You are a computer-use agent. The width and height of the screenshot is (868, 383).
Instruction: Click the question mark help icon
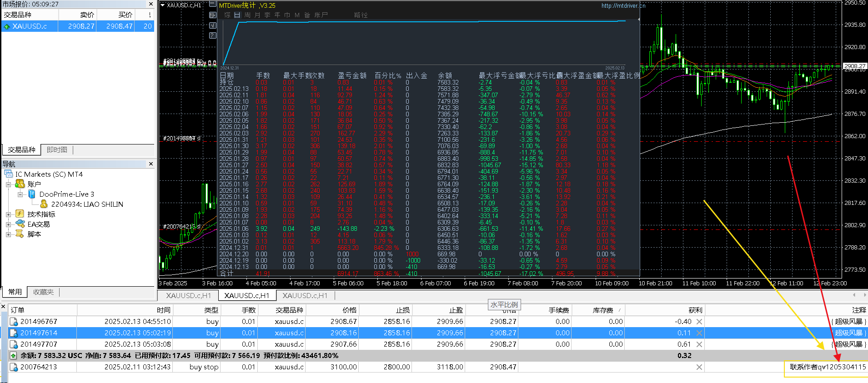pos(212,35)
